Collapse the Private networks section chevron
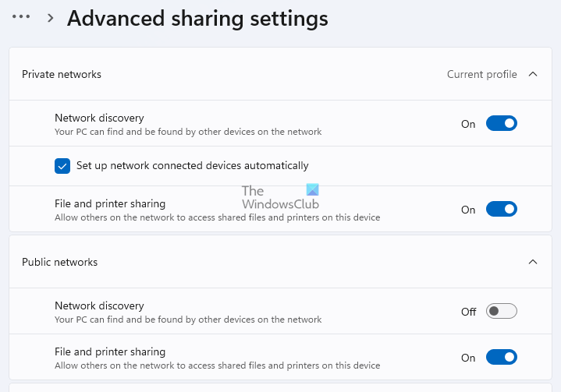Viewport: 561px width, 392px height. pyautogui.click(x=533, y=75)
